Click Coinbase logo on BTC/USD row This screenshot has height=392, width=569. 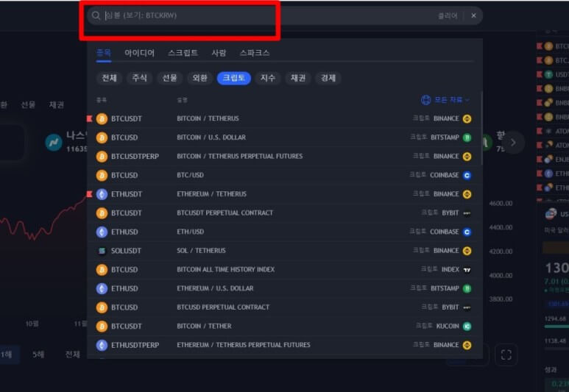tap(467, 175)
